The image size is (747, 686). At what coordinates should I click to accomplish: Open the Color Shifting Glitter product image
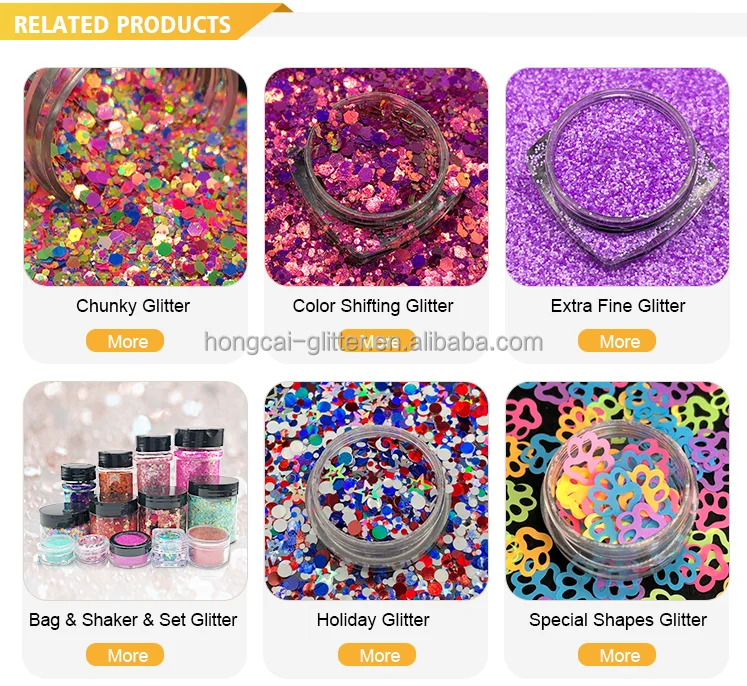coord(376,177)
